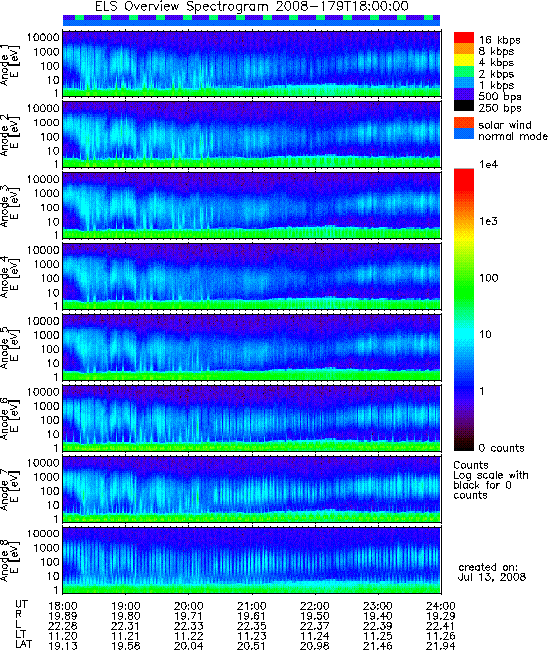
Task: Click the light blue 1 kbps swatch
Action: tap(464, 82)
